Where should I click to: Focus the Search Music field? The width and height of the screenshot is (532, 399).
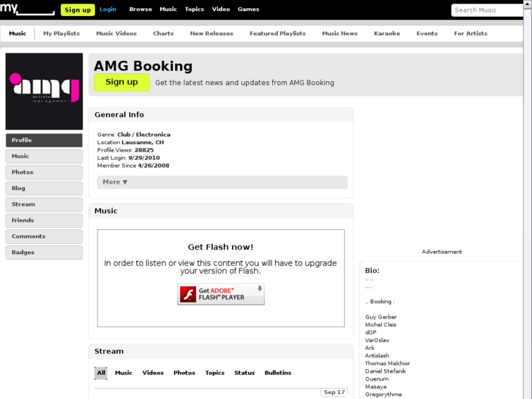click(487, 10)
